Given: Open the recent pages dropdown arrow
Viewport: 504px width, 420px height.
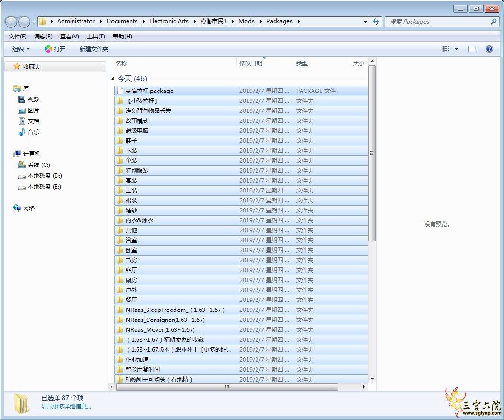Looking at the screenshot, I should point(34,22).
